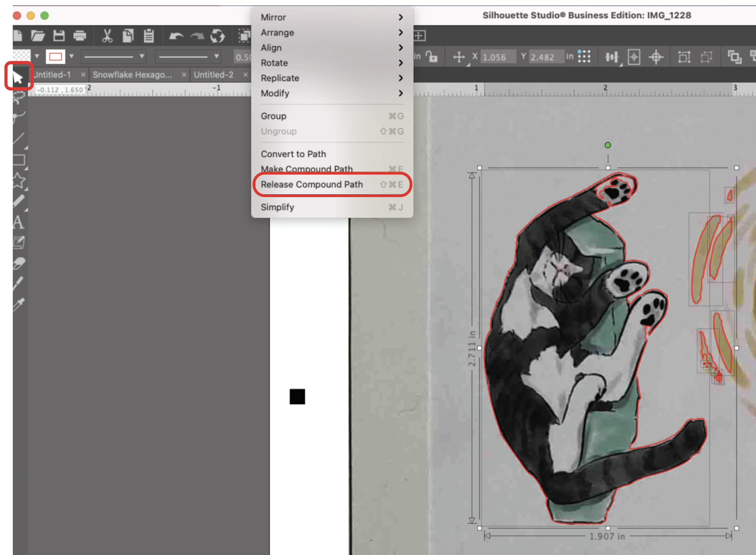Screen dimensions: 756x555
Task: Click the Center to page icon
Action: coord(634,57)
